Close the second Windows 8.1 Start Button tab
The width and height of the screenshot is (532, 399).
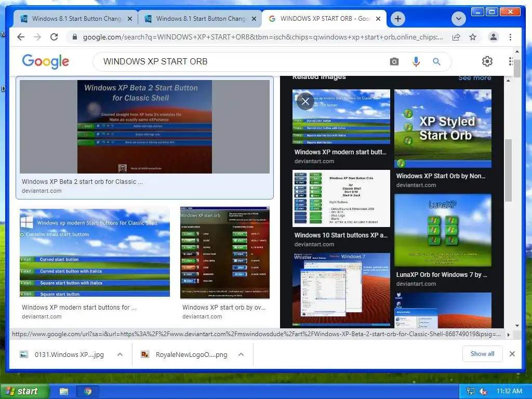(254, 19)
